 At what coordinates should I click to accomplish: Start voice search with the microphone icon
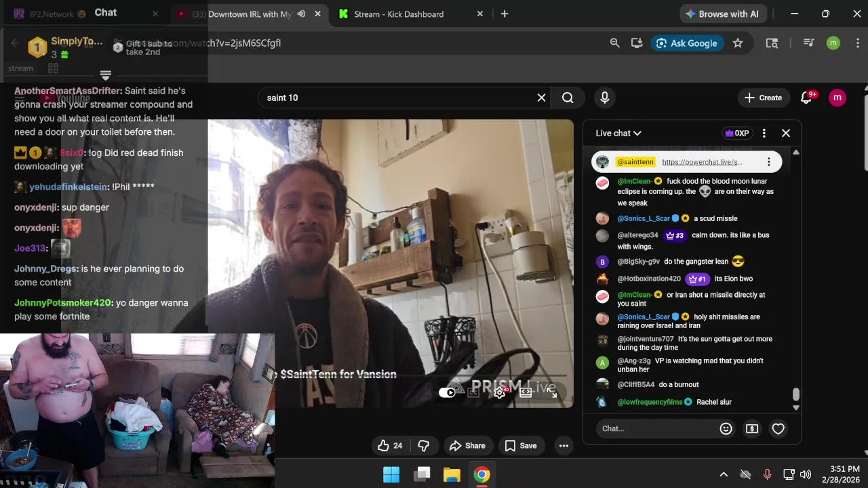click(x=604, y=98)
